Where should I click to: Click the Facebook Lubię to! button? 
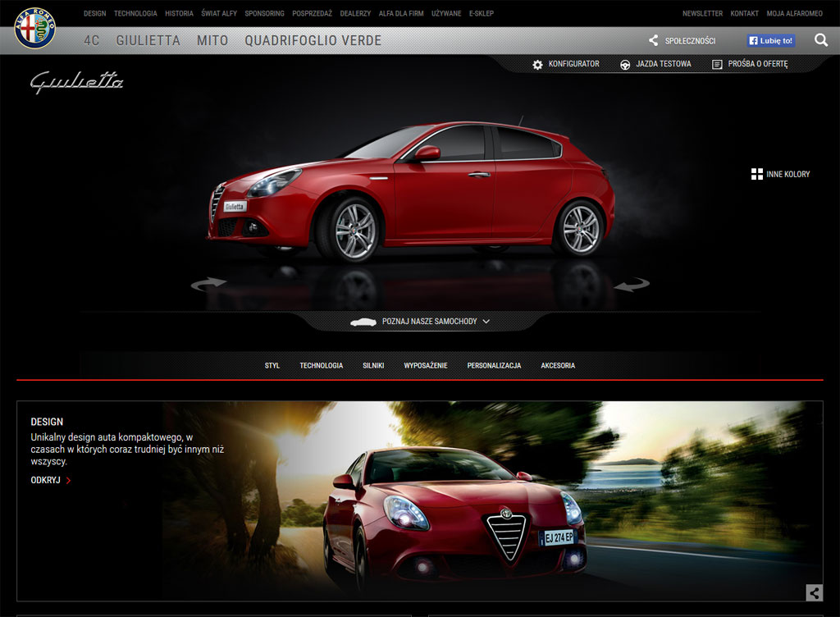[771, 41]
